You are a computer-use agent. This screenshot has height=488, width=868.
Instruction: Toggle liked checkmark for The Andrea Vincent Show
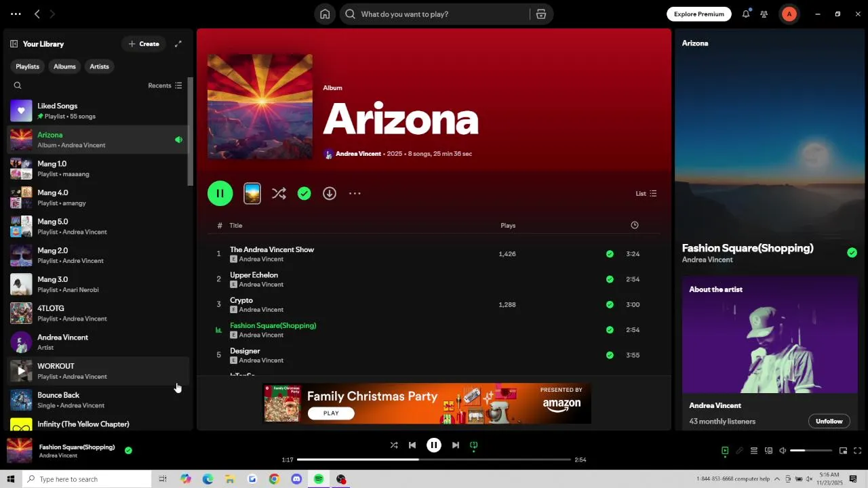pyautogui.click(x=610, y=254)
